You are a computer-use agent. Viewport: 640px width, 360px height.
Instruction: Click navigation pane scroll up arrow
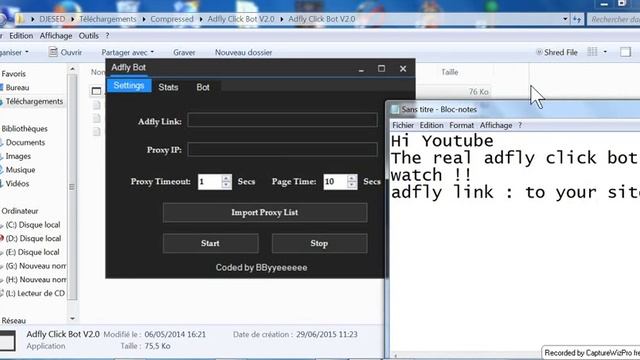click(x=72, y=69)
